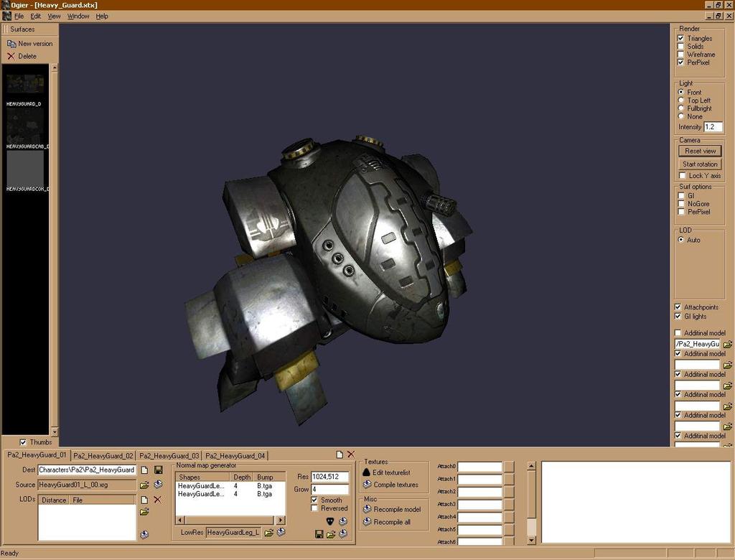Image resolution: width=735 pixels, height=560 pixels.
Task: Click folder icon beside normal map save icon
Action: (x=331, y=534)
